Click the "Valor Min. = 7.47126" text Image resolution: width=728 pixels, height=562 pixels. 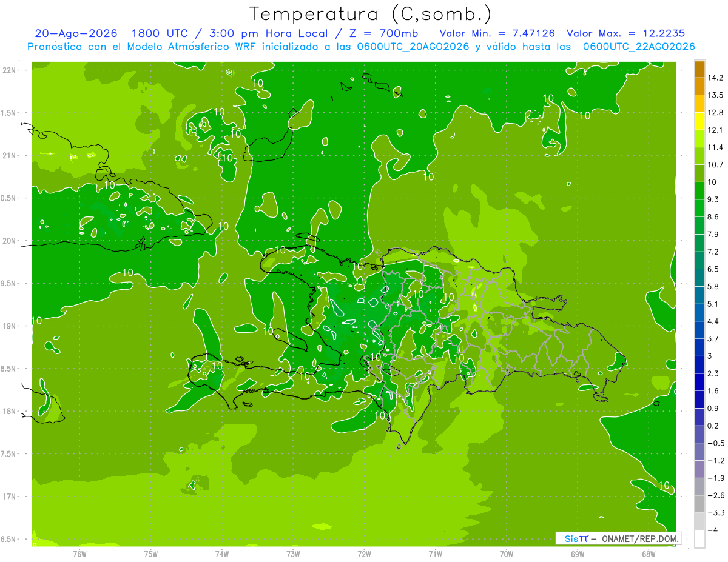(497, 33)
